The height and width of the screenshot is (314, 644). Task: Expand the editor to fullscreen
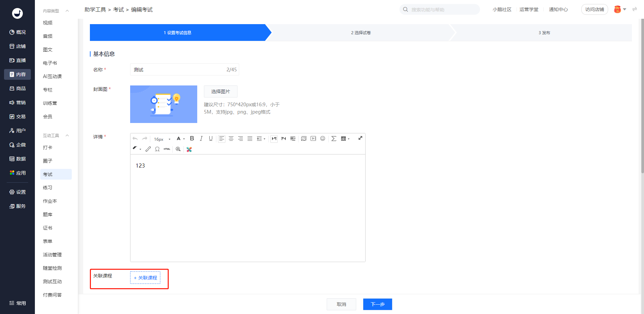[x=360, y=138]
